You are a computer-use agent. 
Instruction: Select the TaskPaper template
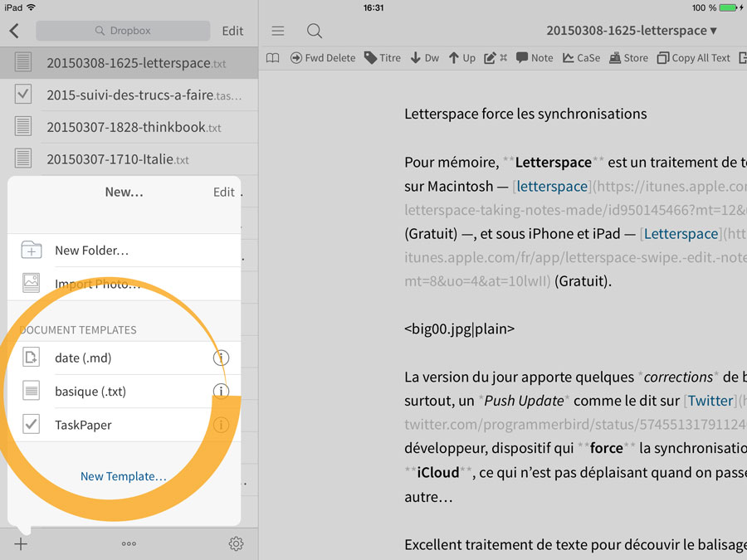tap(124, 425)
